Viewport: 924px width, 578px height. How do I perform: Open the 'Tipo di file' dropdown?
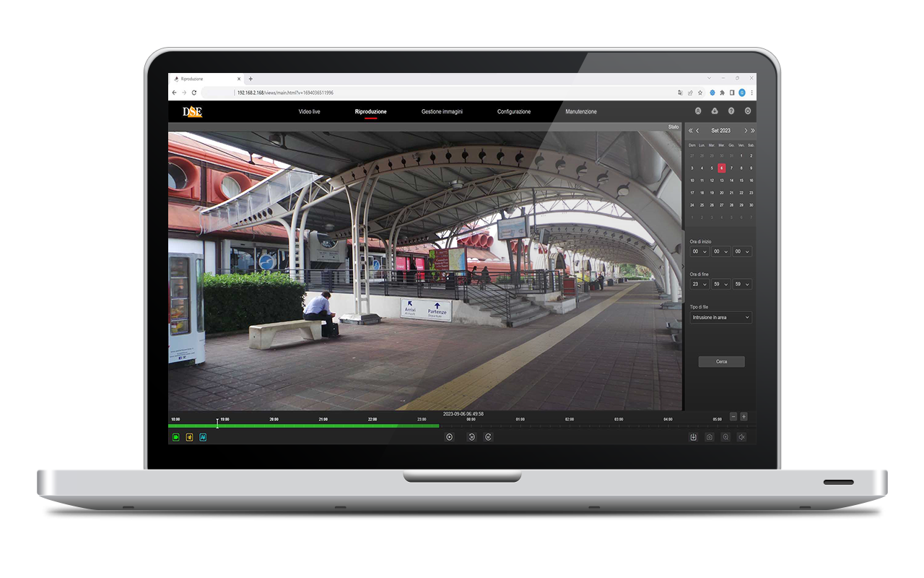pos(720,317)
